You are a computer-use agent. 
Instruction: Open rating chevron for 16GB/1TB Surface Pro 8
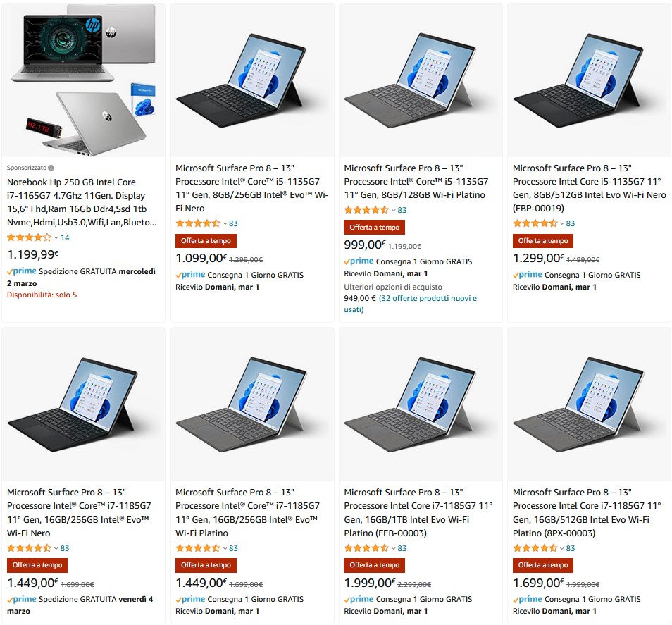tap(393, 548)
